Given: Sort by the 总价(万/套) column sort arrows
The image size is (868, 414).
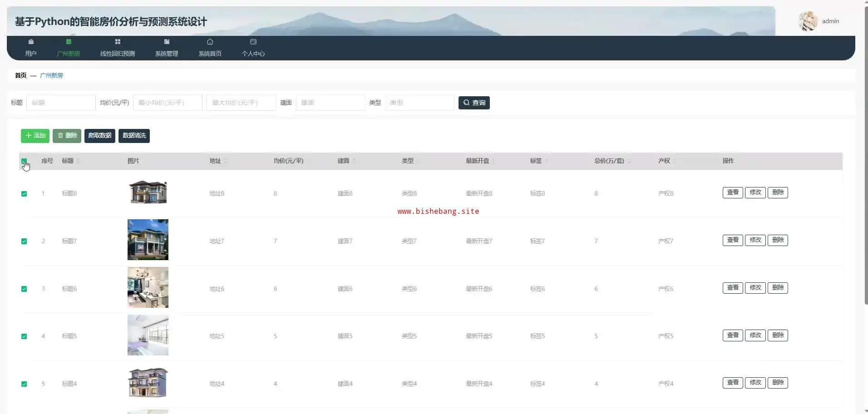Looking at the screenshot, I should coord(629,161).
